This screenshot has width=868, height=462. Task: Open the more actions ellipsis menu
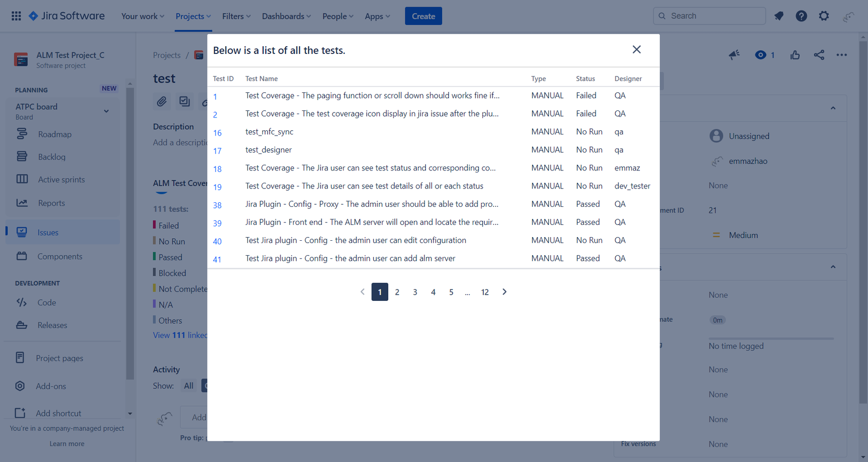pyautogui.click(x=841, y=55)
